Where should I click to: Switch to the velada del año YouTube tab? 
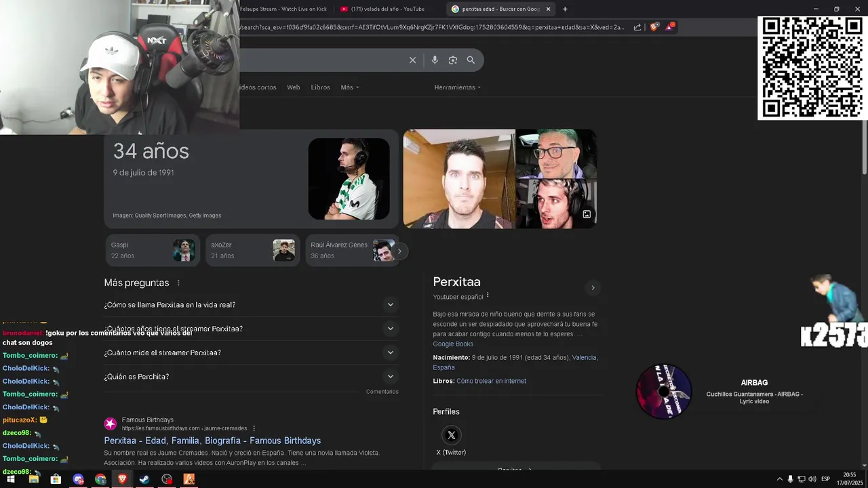(x=388, y=9)
